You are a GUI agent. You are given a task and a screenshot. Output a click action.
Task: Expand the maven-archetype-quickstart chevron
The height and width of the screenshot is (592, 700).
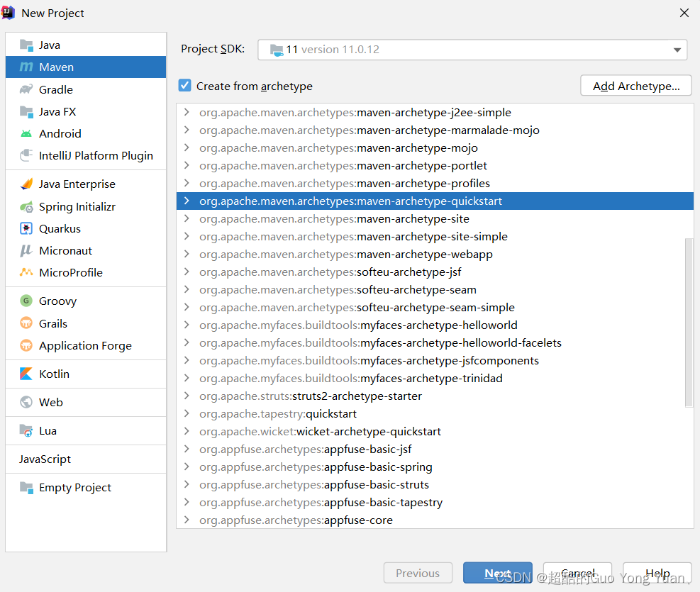[187, 201]
